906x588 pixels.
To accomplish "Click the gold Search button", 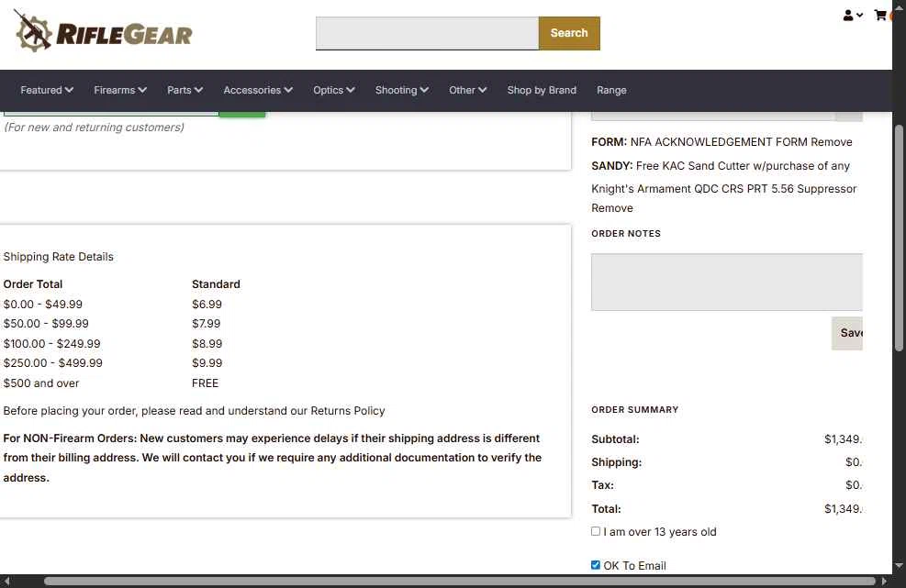I will click(x=569, y=33).
